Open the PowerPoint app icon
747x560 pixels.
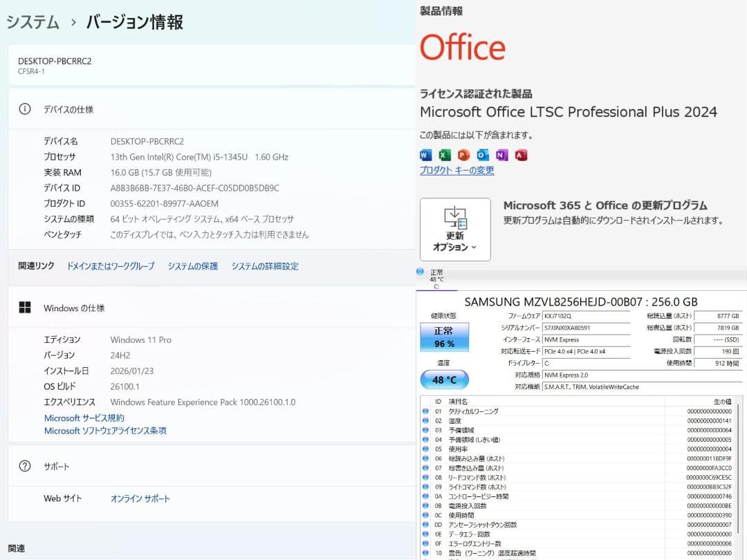tap(463, 155)
